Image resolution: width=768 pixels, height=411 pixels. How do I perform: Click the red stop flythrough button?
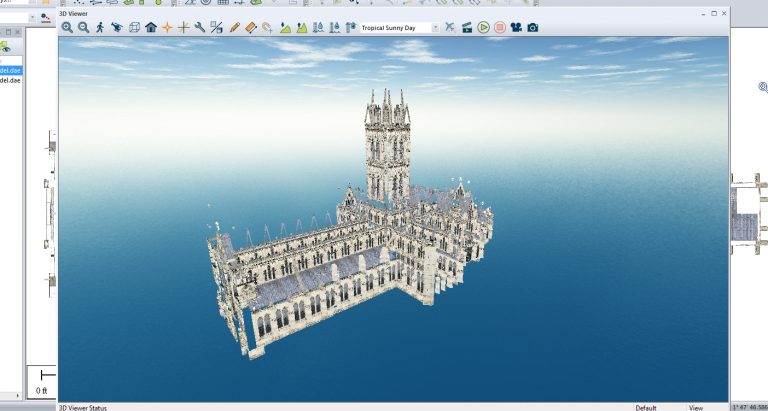pos(500,27)
